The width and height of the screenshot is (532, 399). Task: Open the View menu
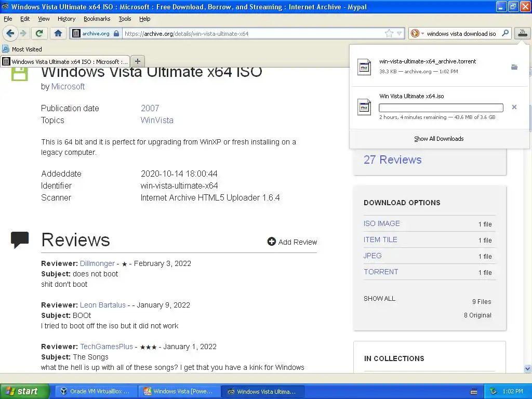[x=44, y=19]
